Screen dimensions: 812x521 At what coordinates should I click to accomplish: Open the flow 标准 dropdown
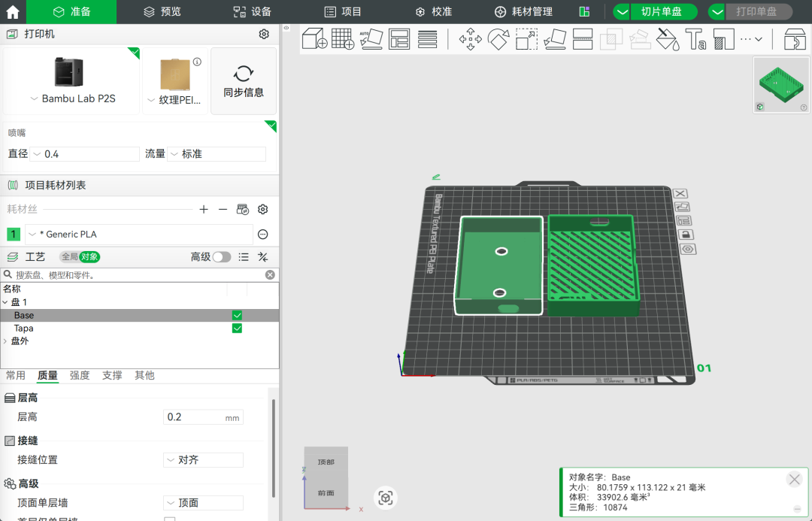pyautogui.click(x=217, y=154)
